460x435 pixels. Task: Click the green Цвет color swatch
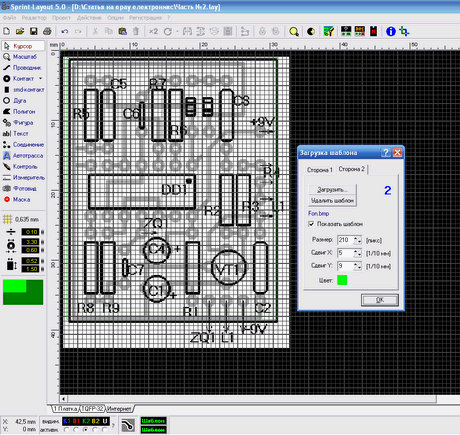[342, 280]
